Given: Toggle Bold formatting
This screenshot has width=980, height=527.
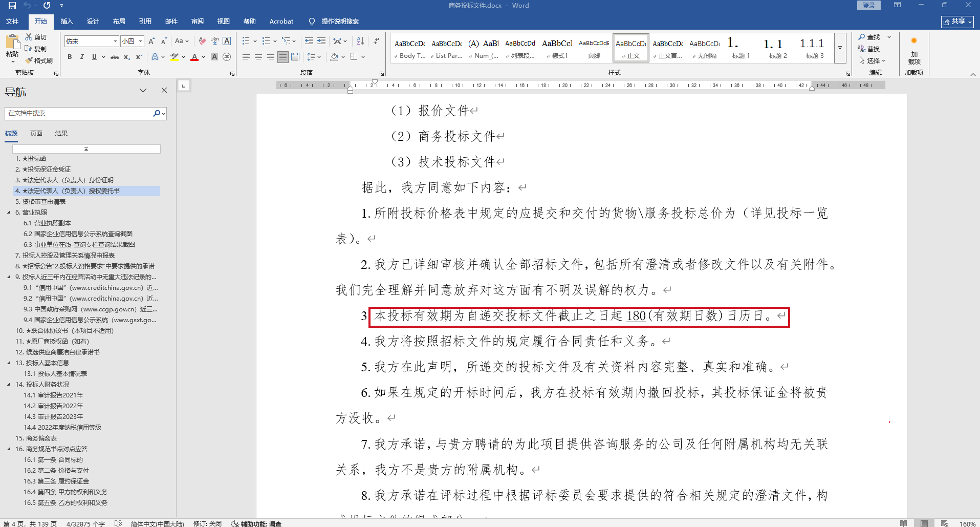Looking at the screenshot, I should click(70, 57).
